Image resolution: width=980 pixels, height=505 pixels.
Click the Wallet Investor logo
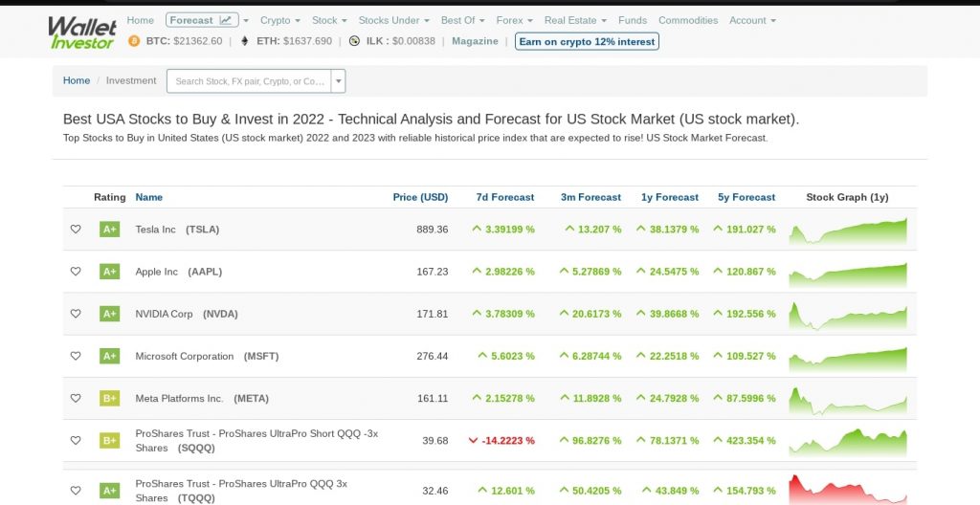(82, 33)
